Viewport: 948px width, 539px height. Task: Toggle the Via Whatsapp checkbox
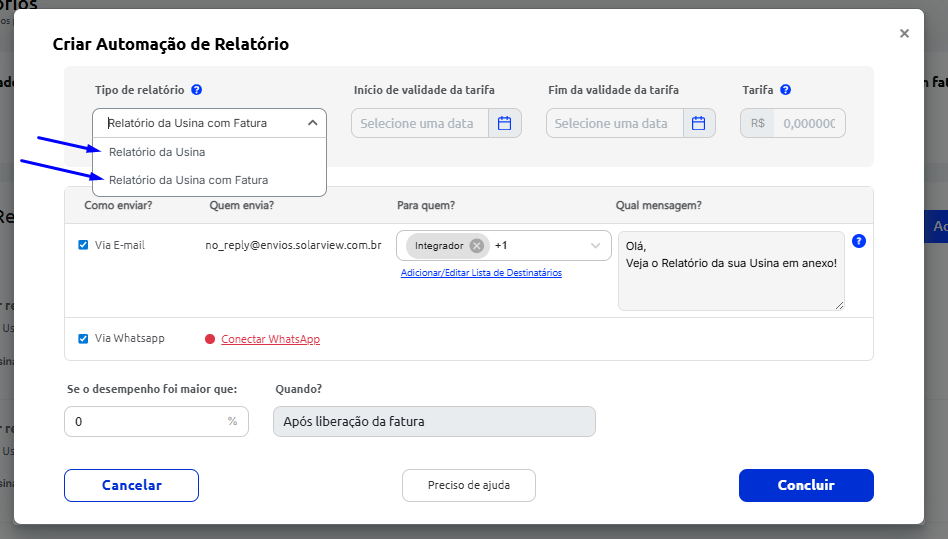(83, 339)
